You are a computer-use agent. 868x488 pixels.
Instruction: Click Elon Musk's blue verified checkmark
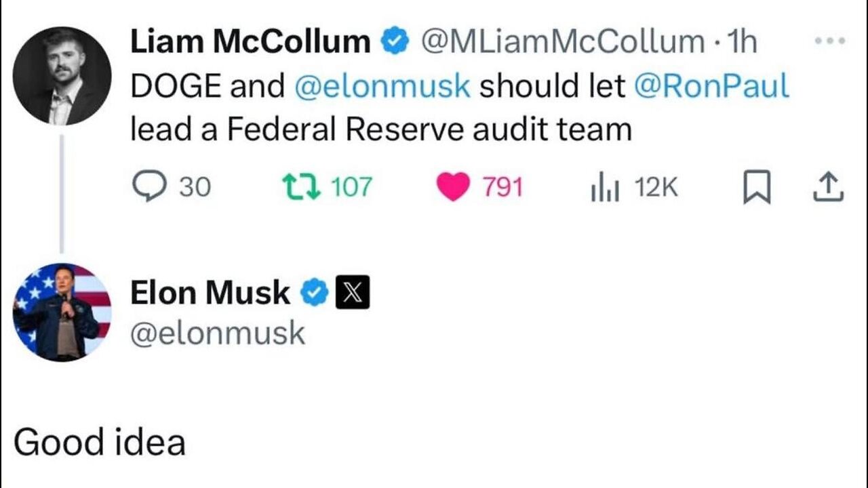[x=314, y=293]
